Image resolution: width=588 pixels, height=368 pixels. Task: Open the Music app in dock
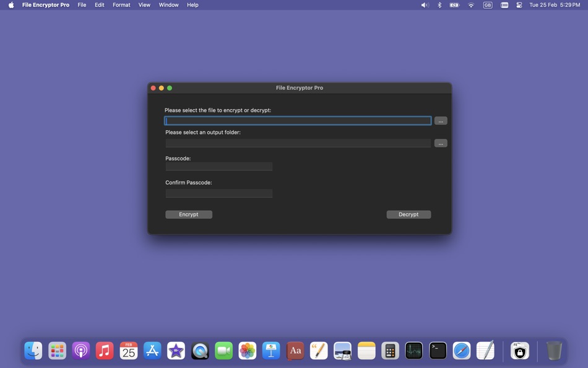[105, 351]
